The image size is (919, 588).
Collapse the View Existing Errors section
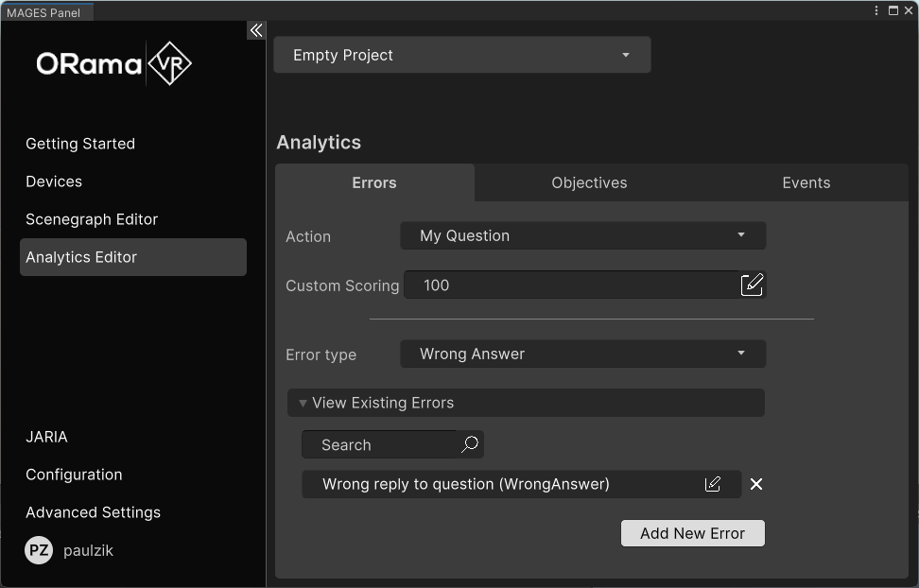point(303,403)
